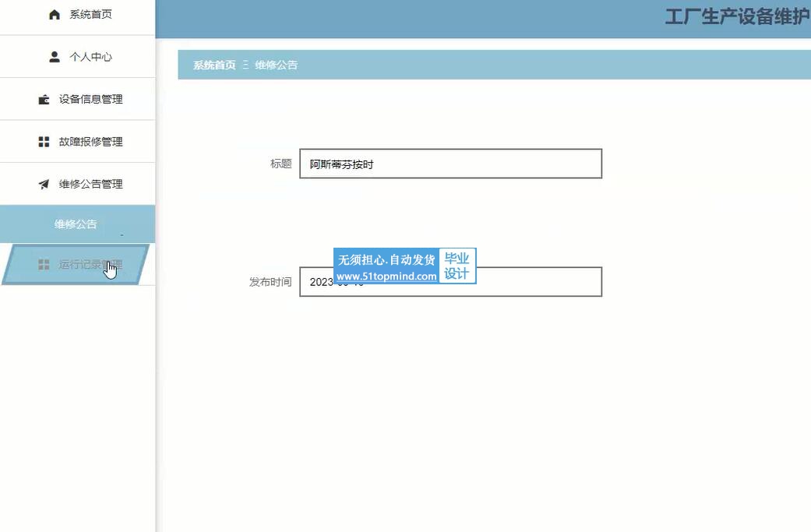Expand the 故障报修管理 menu section

click(x=90, y=142)
